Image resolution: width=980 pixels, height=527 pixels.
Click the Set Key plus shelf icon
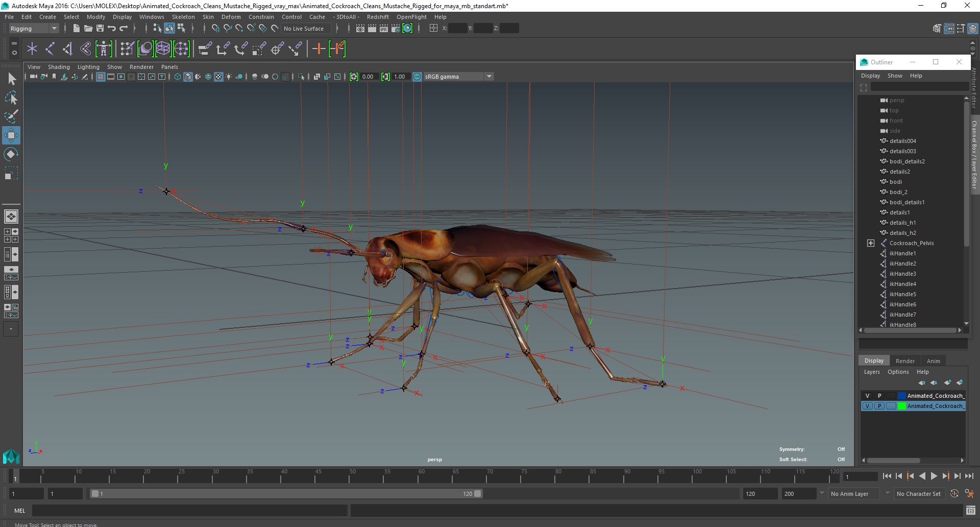pyautogui.click(x=318, y=49)
